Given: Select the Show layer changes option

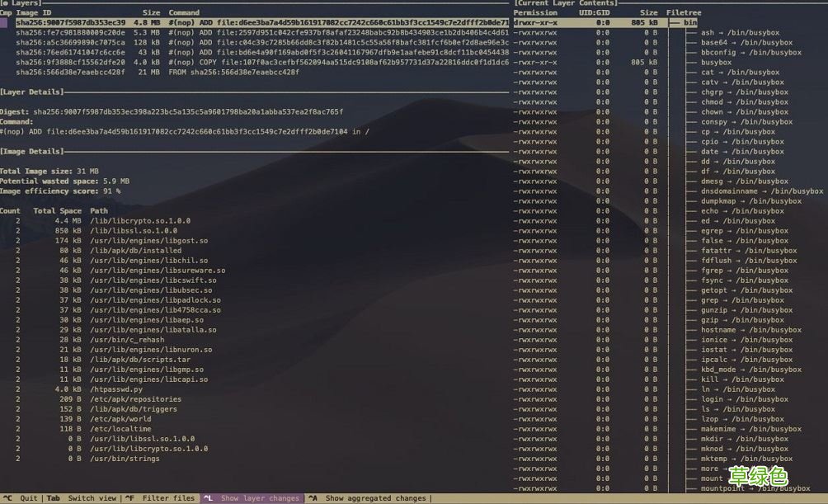Looking at the screenshot, I should pyautogui.click(x=252, y=498).
